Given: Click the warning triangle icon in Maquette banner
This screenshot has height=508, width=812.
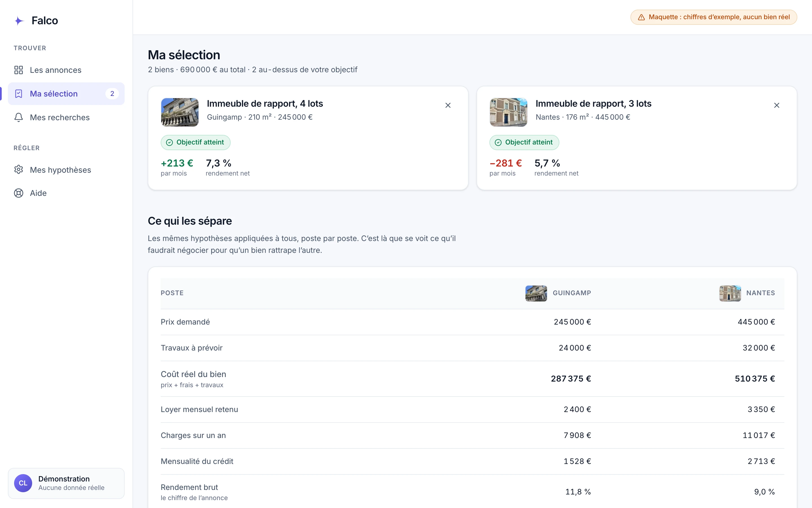Looking at the screenshot, I should (641, 17).
